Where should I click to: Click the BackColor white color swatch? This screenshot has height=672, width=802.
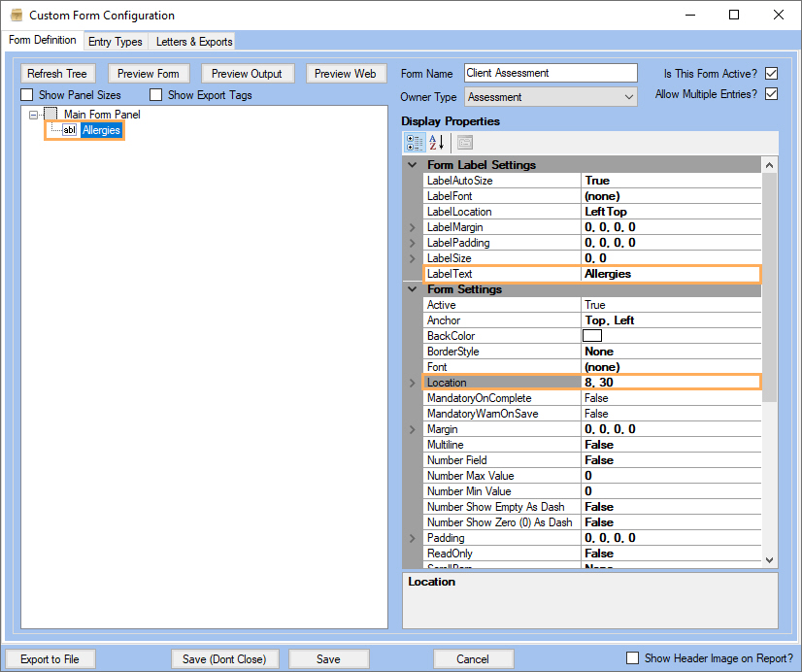point(592,335)
